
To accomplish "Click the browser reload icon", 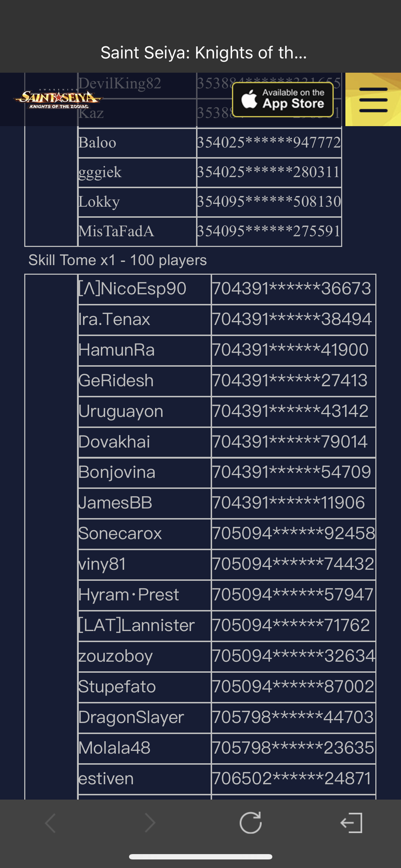I will click(251, 823).
